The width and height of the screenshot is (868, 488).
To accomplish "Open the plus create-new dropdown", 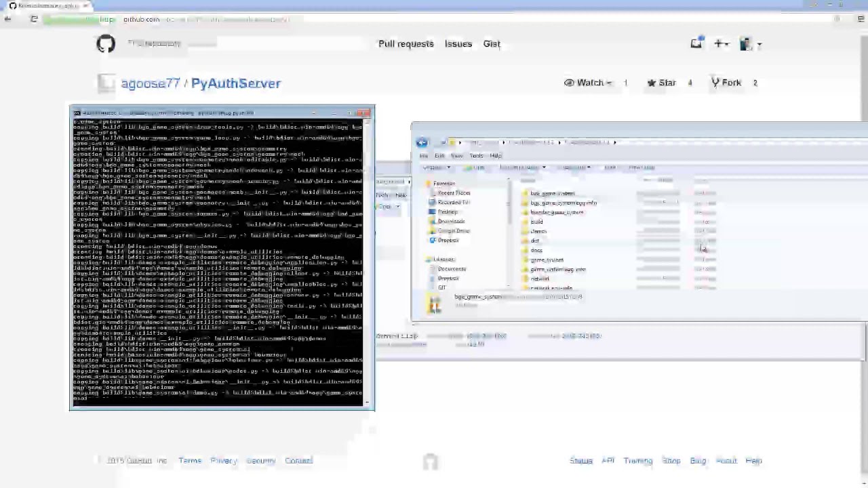I will coord(722,44).
